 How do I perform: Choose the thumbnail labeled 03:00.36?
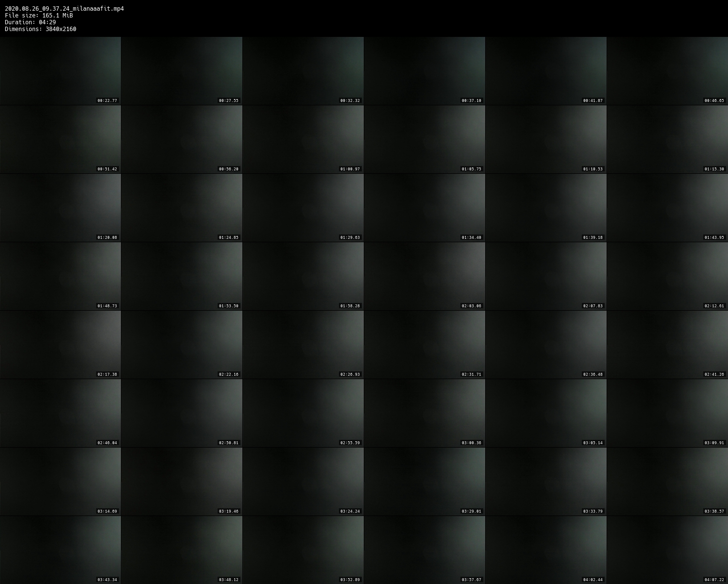[x=424, y=413]
